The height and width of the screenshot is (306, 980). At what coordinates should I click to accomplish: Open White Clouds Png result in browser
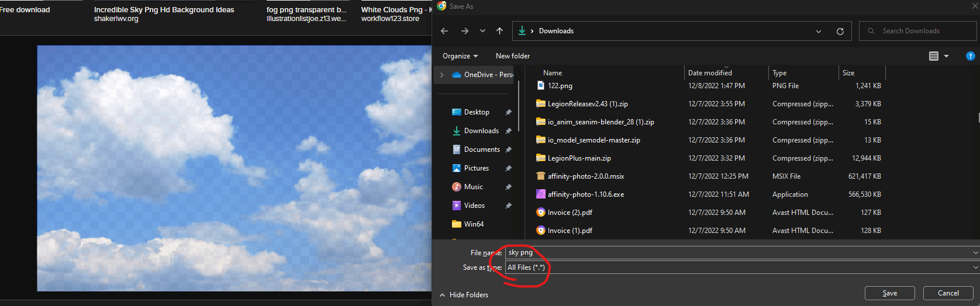396,10
